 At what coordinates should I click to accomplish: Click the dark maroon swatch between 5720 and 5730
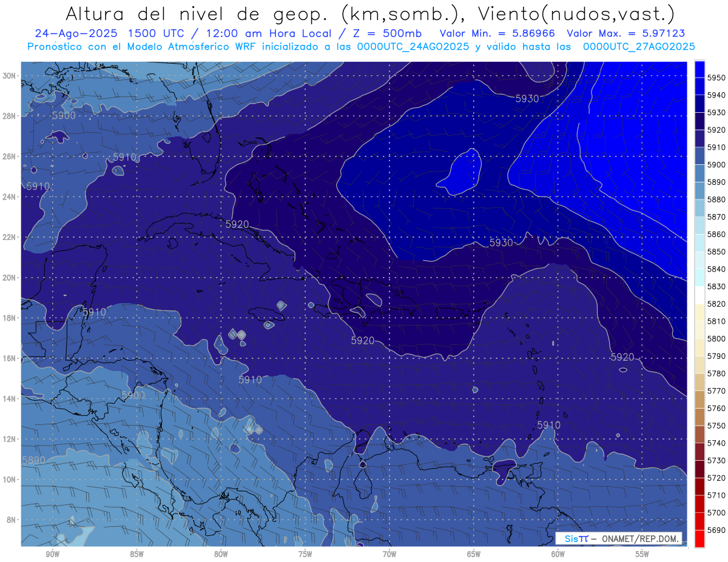(699, 469)
